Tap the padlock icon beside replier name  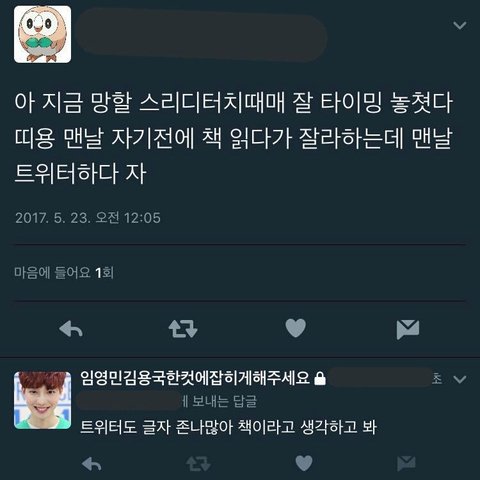tap(320, 378)
